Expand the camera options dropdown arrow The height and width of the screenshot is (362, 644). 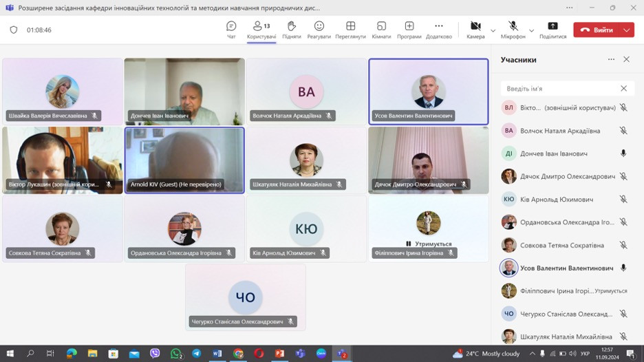point(493,30)
